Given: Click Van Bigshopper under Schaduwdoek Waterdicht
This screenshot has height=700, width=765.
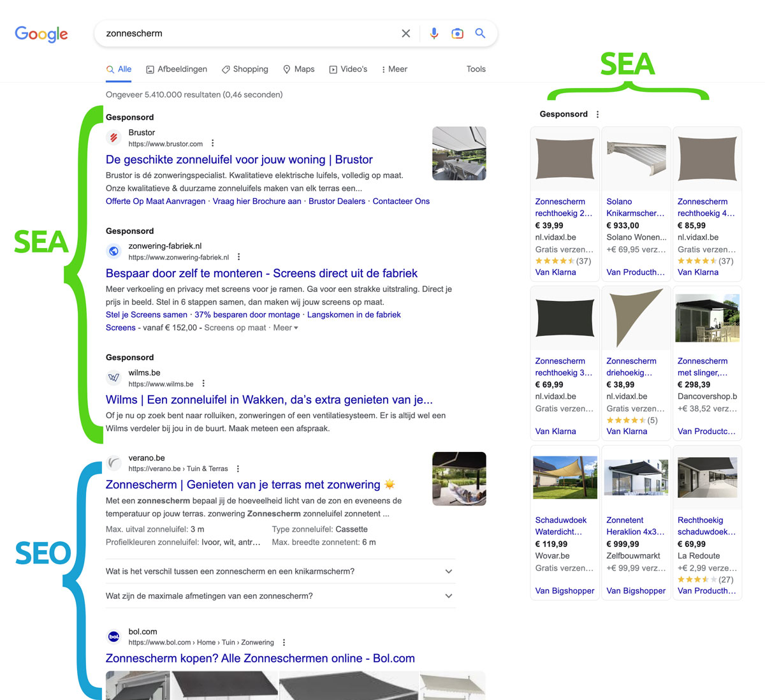Looking at the screenshot, I should coord(565,591).
